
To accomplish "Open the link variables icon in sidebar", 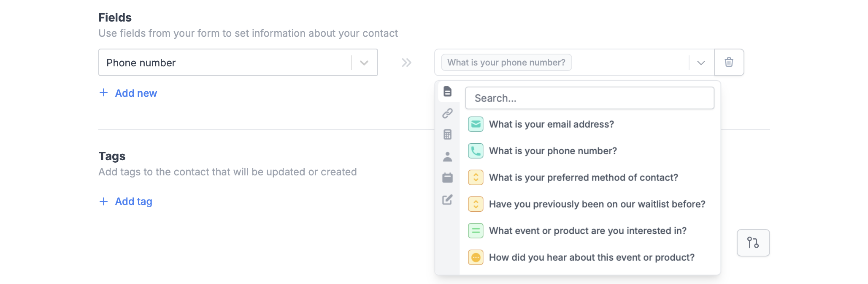I will coord(447,113).
